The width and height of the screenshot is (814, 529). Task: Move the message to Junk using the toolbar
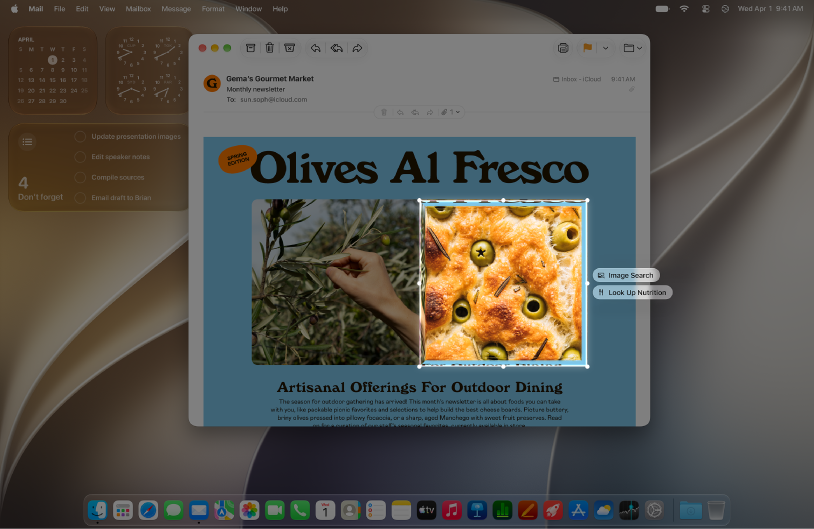coord(290,48)
